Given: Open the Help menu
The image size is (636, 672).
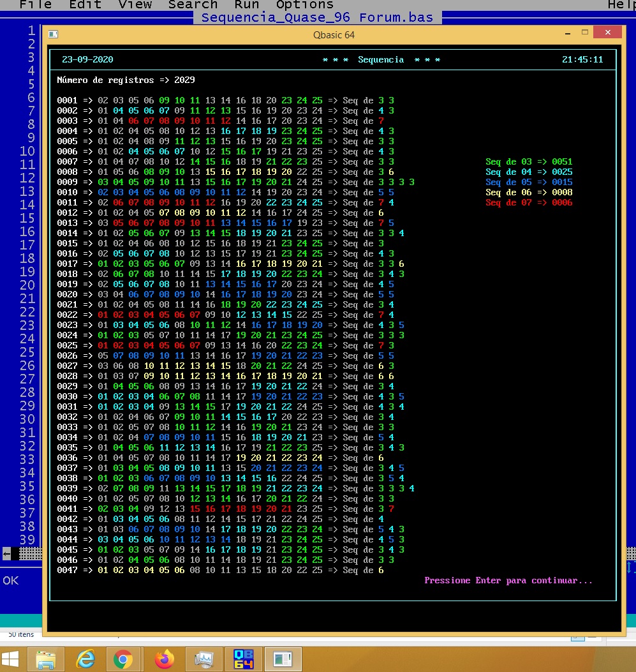Looking at the screenshot, I should coord(621,4).
